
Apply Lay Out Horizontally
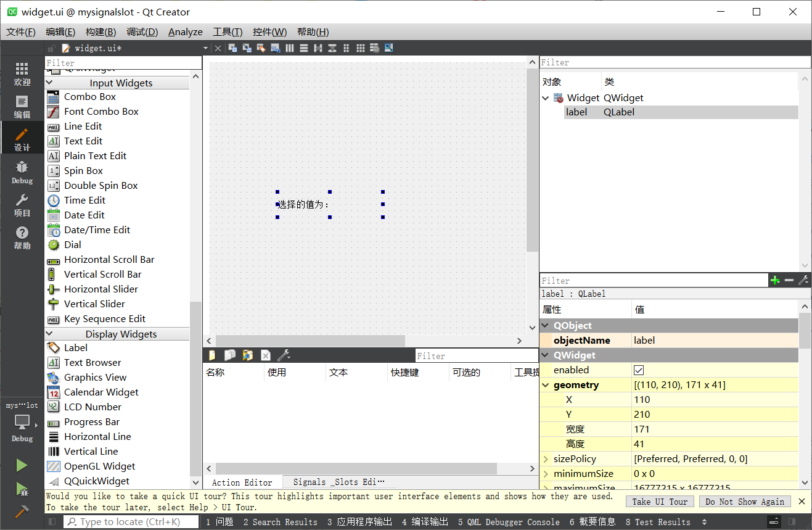[x=290, y=48]
